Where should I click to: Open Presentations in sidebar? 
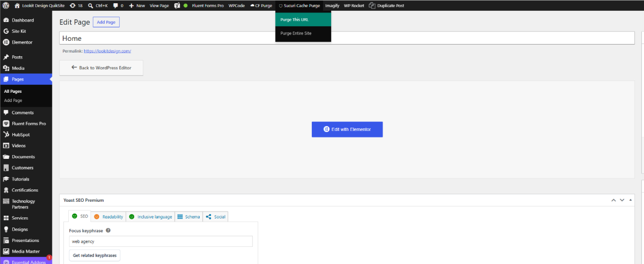point(26,240)
